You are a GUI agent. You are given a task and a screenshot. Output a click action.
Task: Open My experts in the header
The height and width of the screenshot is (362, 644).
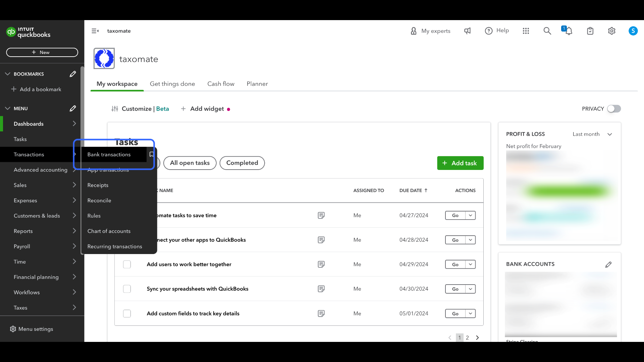(430, 31)
